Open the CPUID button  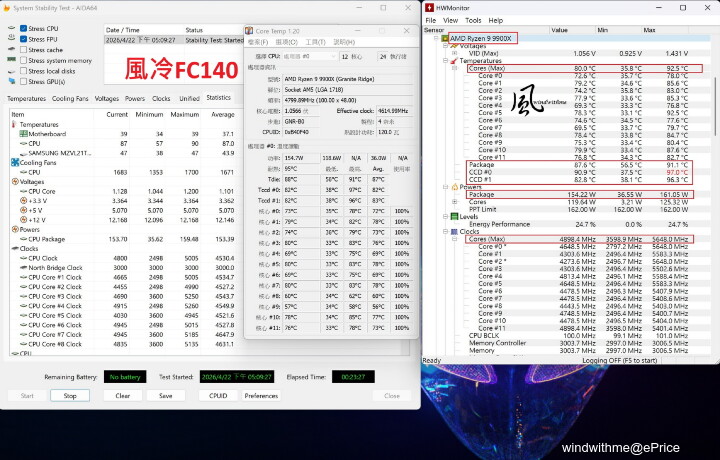click(218, 395)
